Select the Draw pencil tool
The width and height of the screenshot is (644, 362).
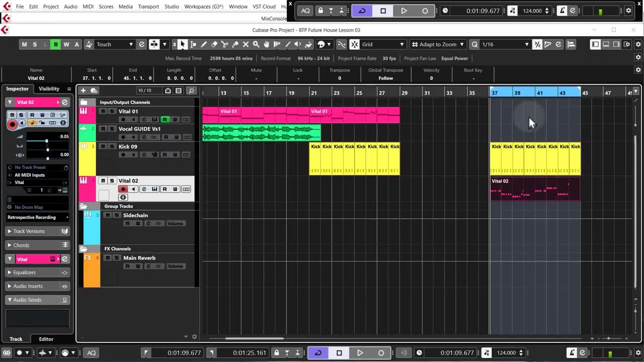[x=204, y=44]
